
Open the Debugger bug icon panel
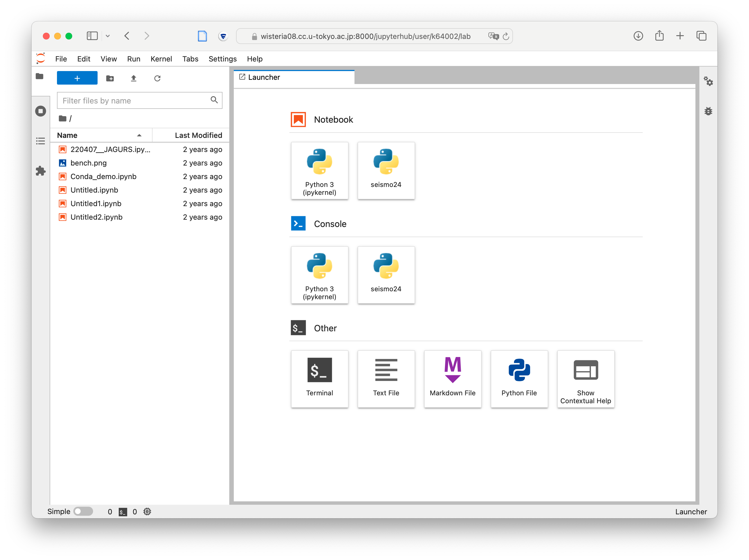[x=708, y=111]
